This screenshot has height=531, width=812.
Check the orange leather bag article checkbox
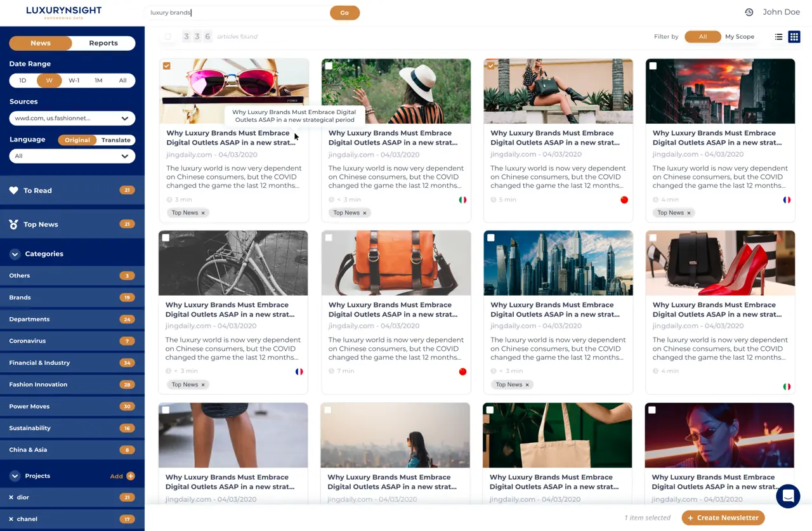(x=329, y=238)
